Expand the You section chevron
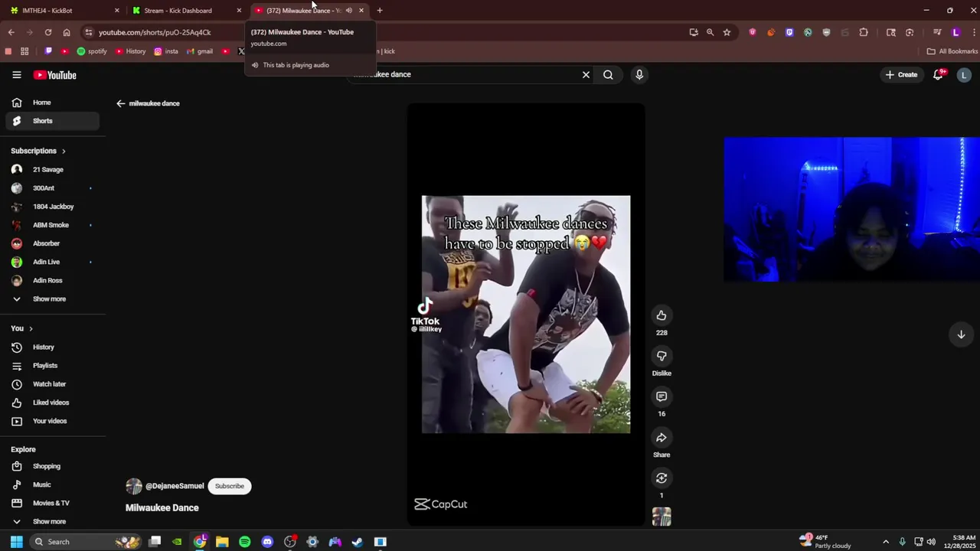980x551 pixels. point(31,328)
